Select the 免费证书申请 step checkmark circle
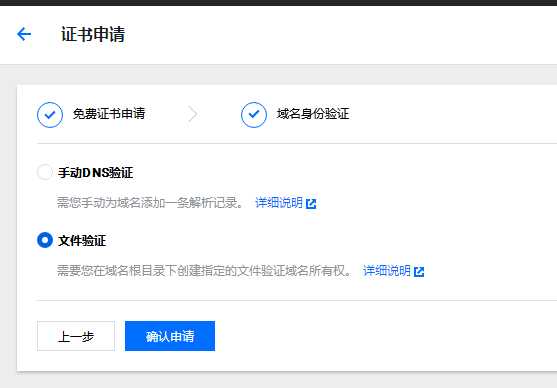The width and height of the screenshot is (557, 388). point(50,115)
